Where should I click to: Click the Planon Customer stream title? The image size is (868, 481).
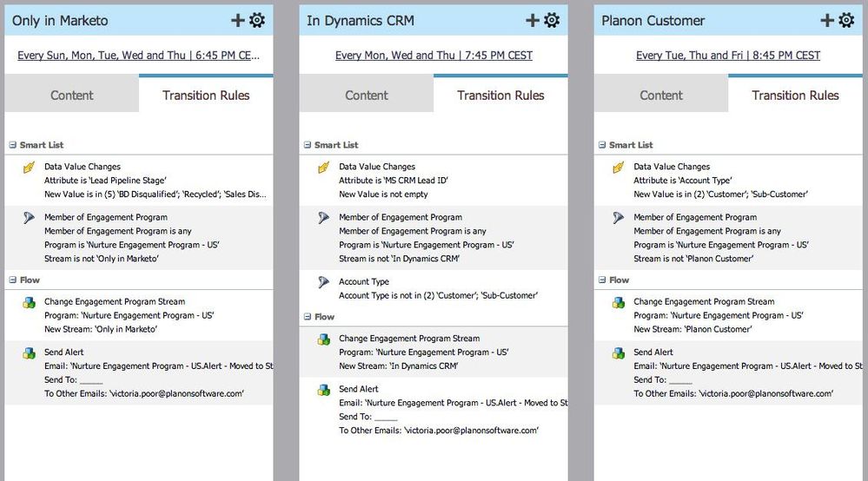click(x=653, y=21)
